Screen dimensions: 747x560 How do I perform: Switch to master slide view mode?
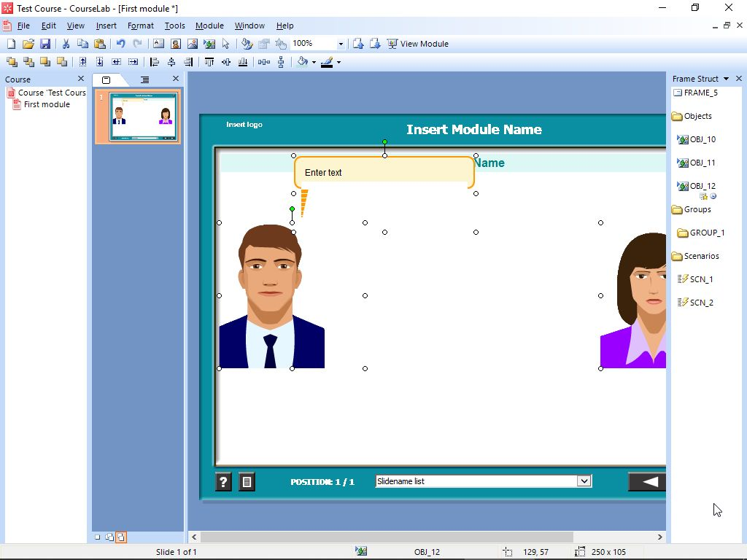click(107, 537)
